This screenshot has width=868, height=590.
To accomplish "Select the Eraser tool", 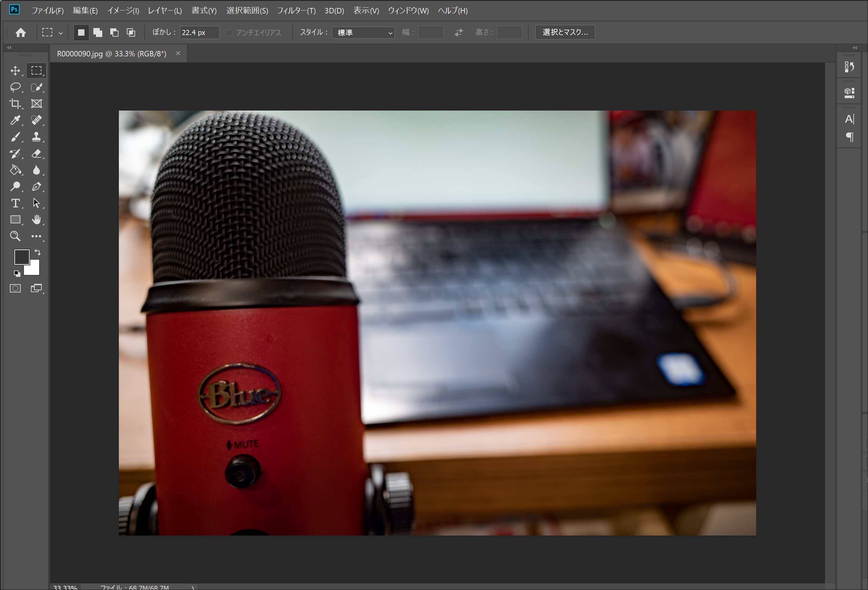I will click(x=36, y=154).
